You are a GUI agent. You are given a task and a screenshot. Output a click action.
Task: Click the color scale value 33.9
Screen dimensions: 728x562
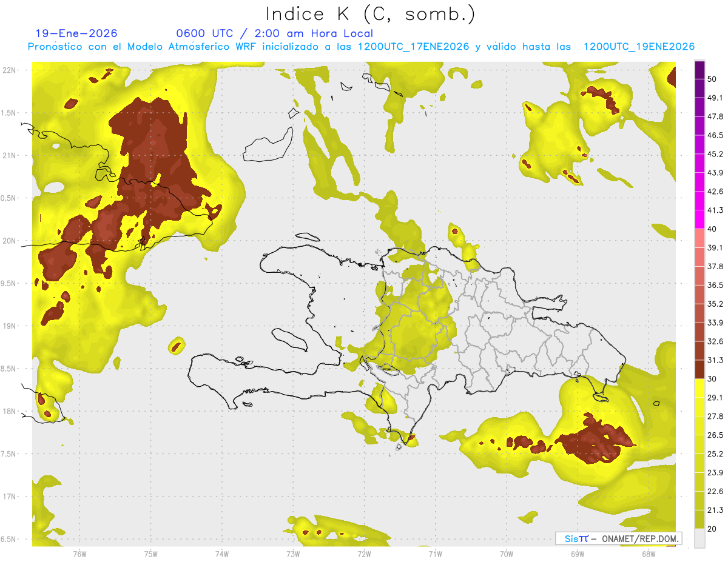tap(715, 323)
